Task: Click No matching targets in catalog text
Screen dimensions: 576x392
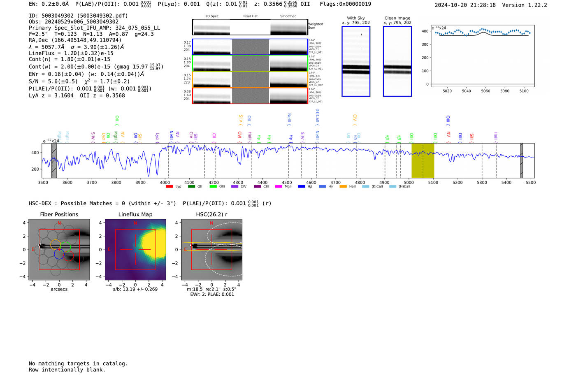Action: coord(78,364)
